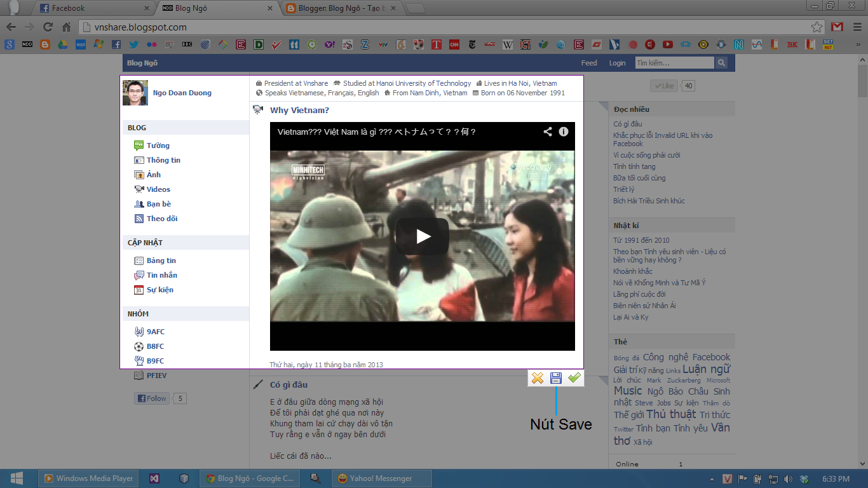Open the Windows Start button

(x=17, y=478)
